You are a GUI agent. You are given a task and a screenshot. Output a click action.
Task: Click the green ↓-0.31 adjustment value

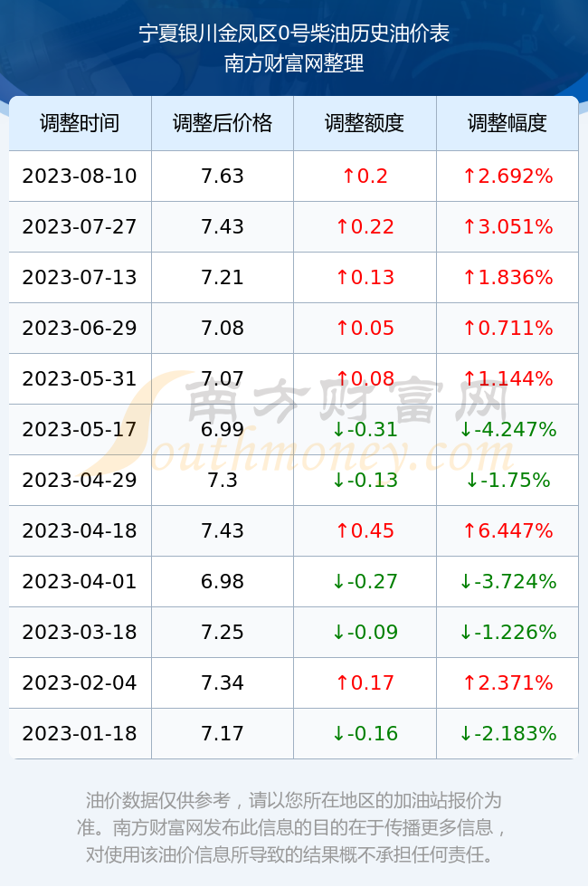[x=365, y=429]
